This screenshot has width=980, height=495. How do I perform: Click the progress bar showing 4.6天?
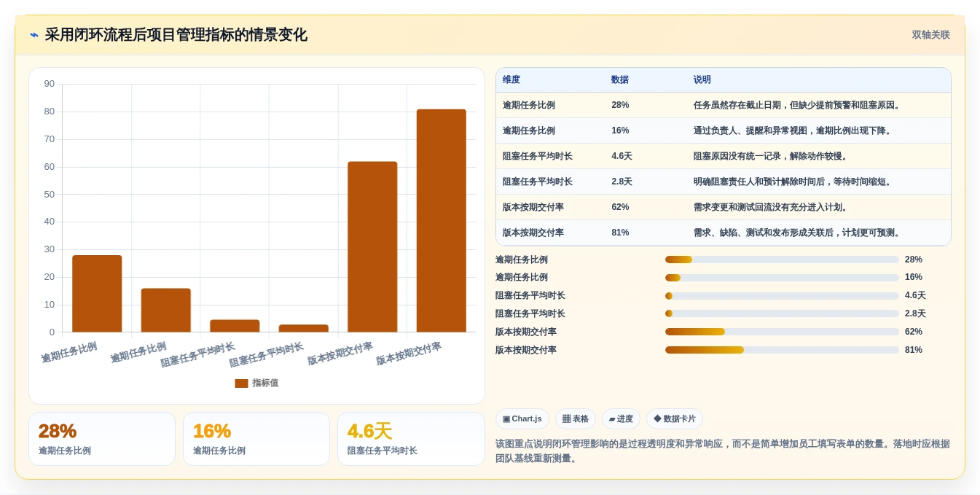click(782, 296)
